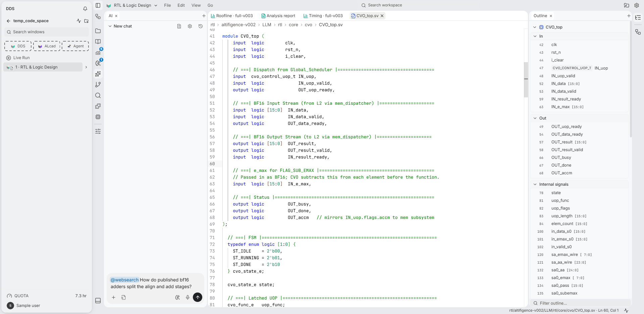
Task: Select the outline tree view icon on right bar
Action: click(x=638, y=17)
